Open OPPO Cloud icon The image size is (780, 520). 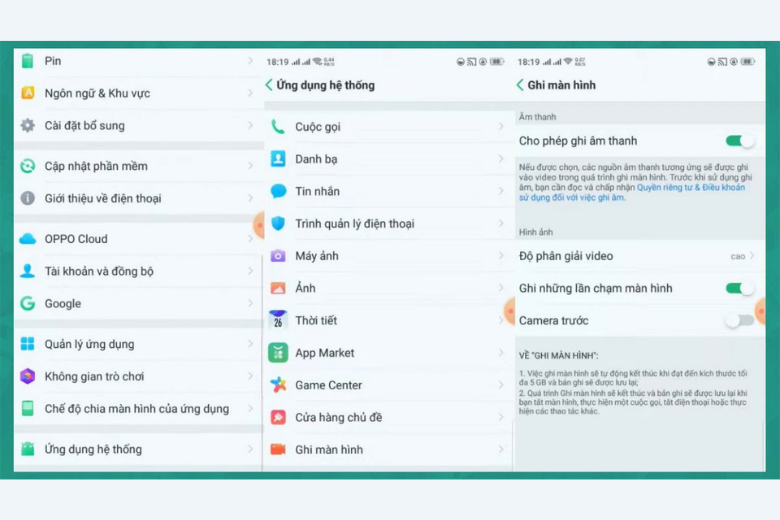[x=27, y=239]
